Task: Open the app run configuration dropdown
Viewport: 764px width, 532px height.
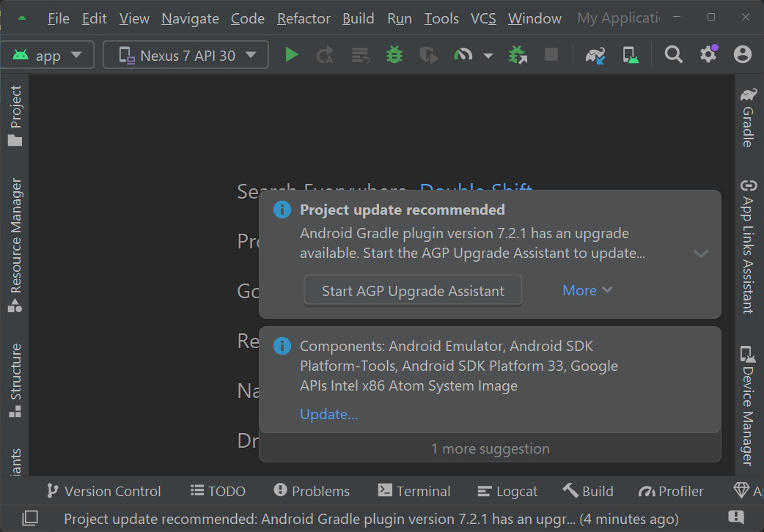Action: point(47,54)
